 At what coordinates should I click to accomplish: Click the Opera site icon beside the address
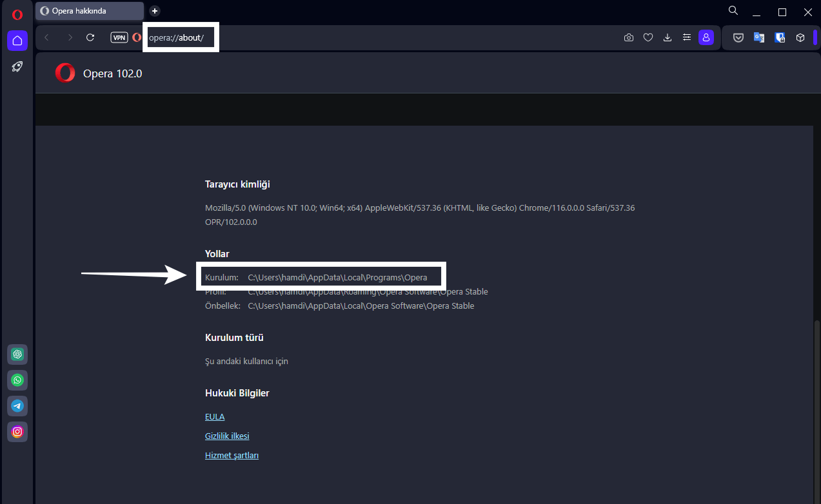(x=137, y=37)
